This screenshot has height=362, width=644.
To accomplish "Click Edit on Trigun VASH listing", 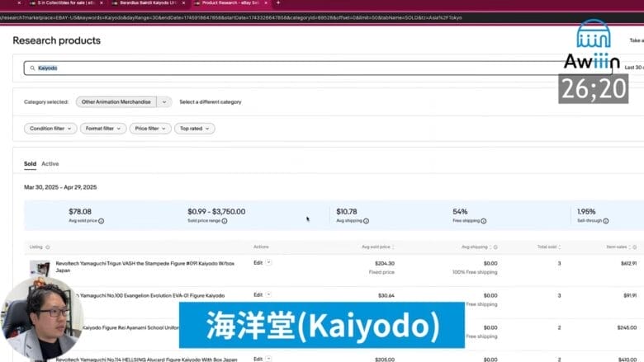I will (262, 262).
